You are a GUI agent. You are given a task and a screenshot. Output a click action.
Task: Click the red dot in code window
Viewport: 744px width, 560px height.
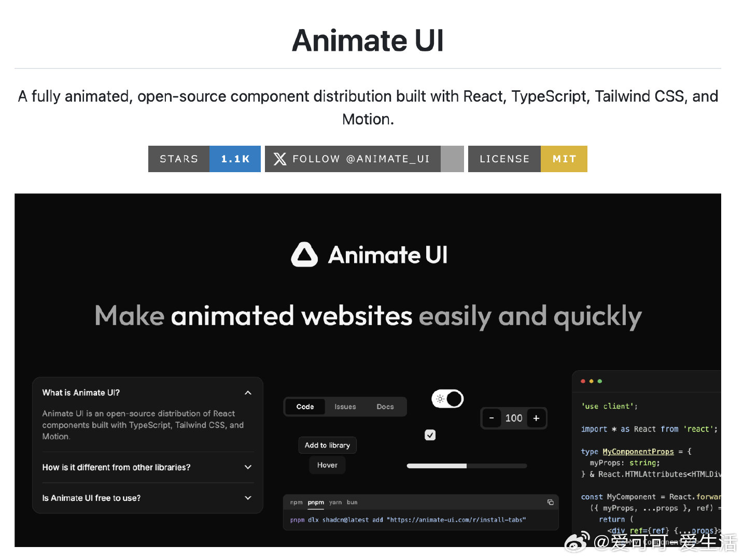[583, 381]
